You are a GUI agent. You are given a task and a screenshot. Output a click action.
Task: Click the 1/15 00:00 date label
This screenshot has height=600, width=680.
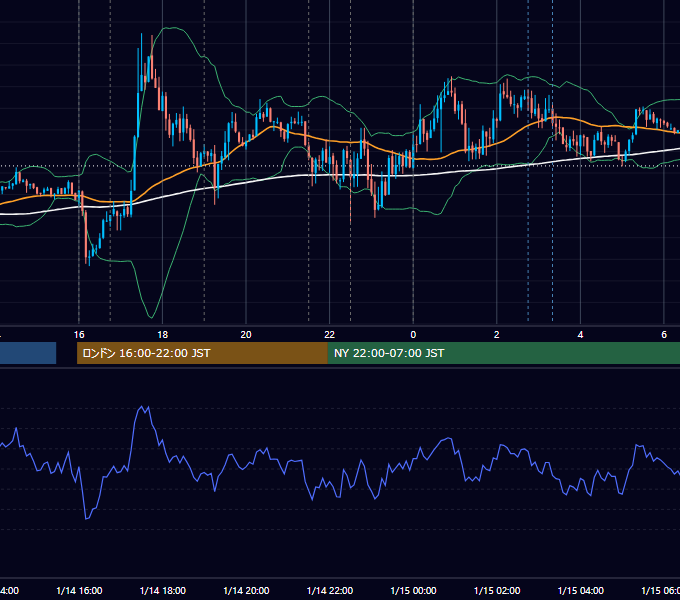click(413, 590)
